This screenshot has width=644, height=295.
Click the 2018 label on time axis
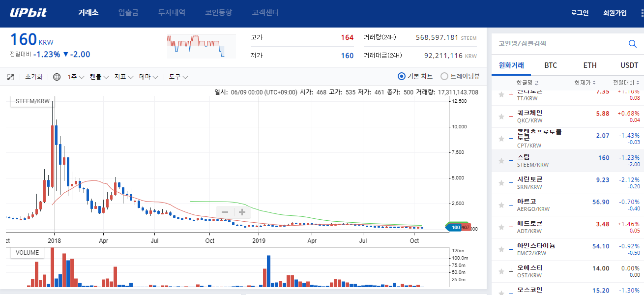[x=54, y=241]
